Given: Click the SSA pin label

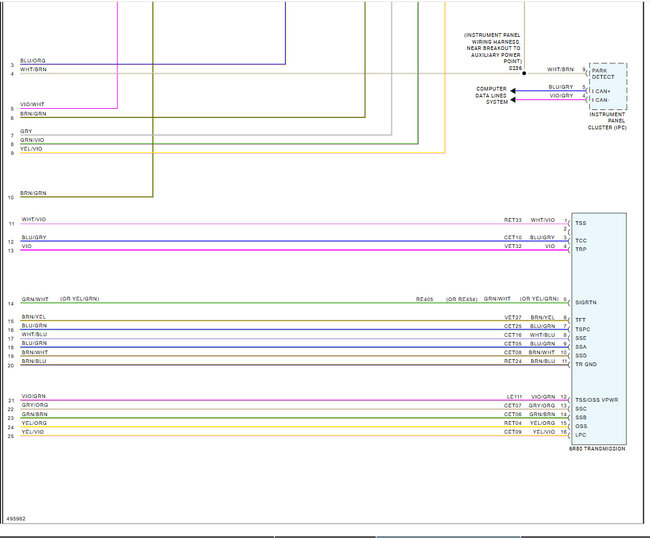Looking at the screenshot, I should (x=581, y=347).
